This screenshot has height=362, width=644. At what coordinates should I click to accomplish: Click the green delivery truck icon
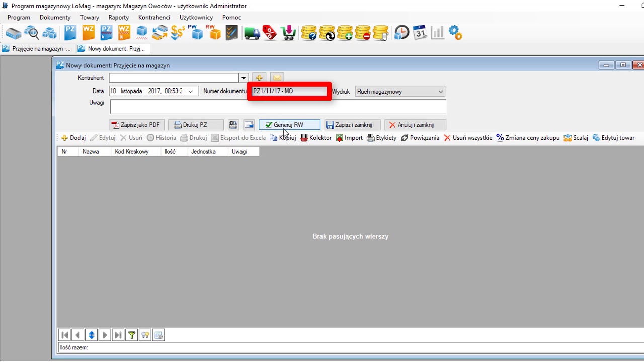pyautogui.click(x=252, y=33)
